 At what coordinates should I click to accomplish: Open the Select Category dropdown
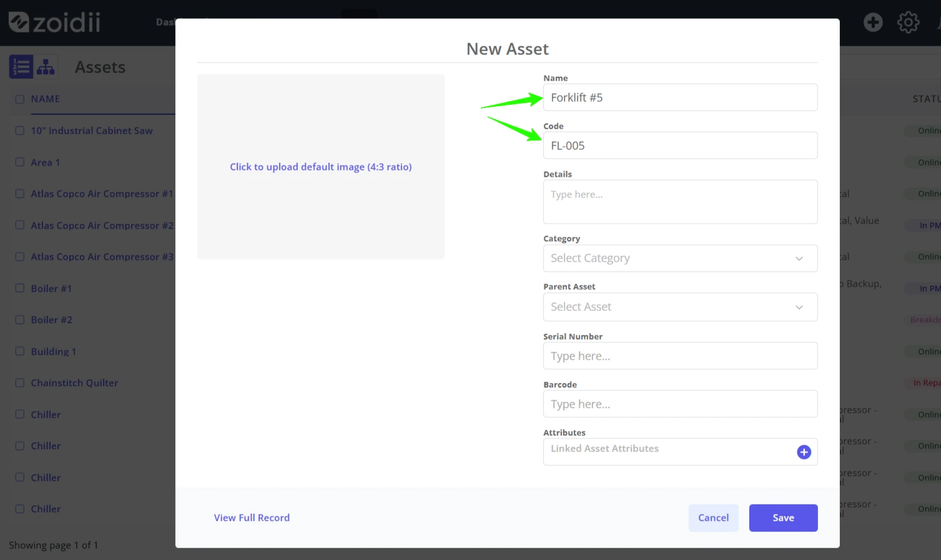(680, 258)
